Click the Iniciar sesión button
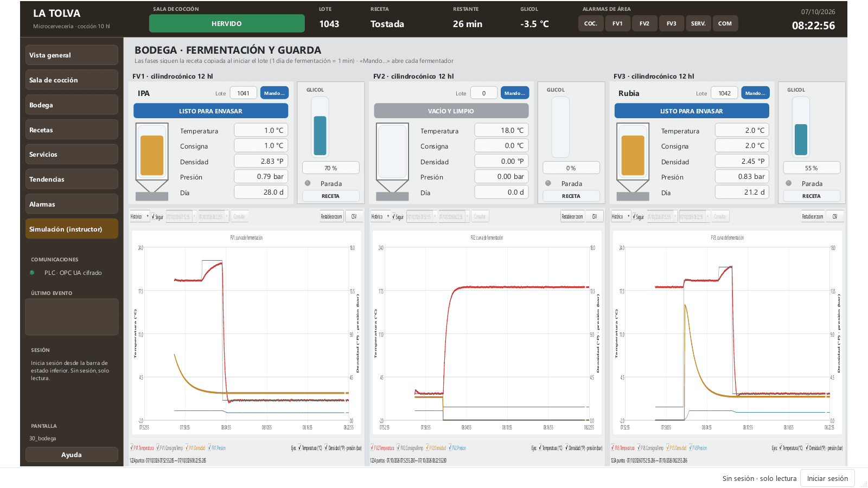This screenshot has height=488, width=868. click(x=827, y=478)
